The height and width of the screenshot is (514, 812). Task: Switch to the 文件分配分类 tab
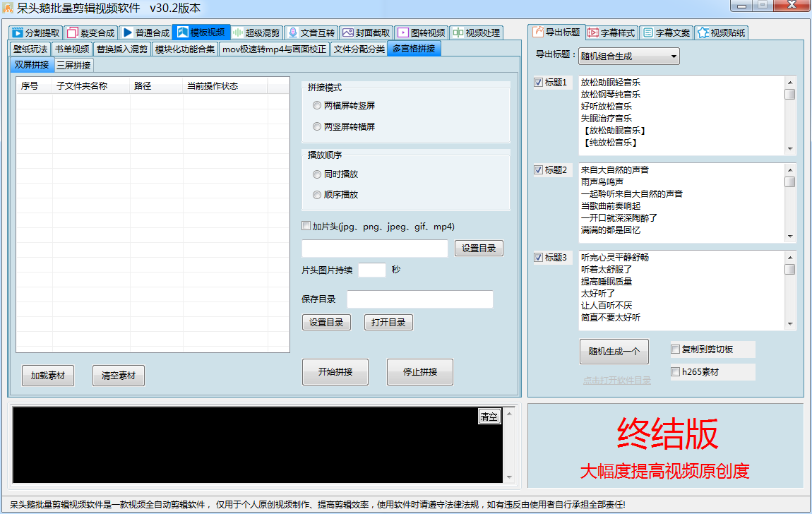click(359, 49)
